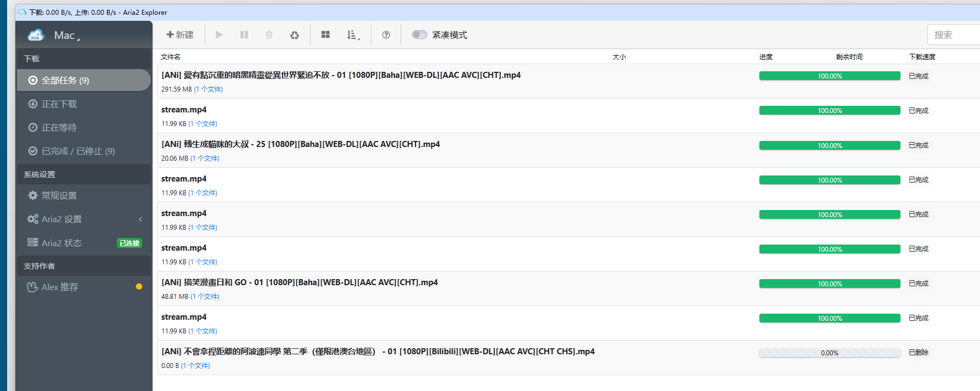Open file list link under the 0.00 B task
This screenshot has width=980, height=391.
coord(195,366)
